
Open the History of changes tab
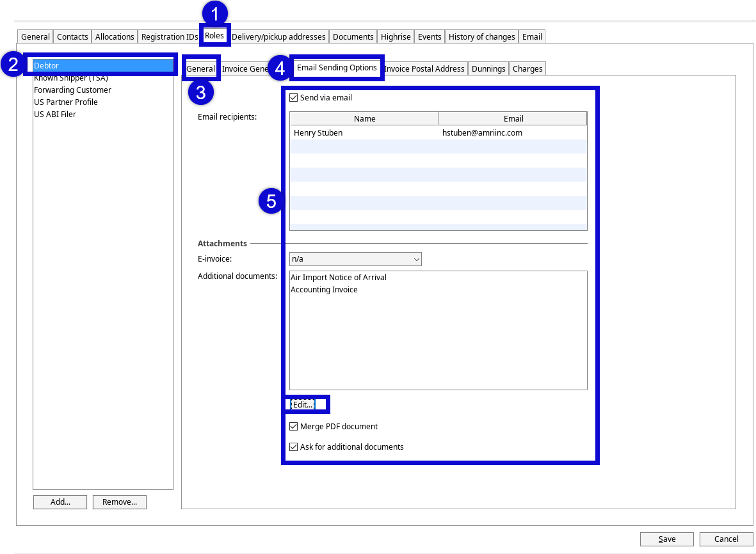tap(481, 36)
